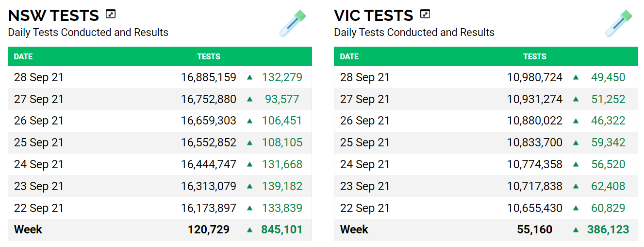The image size is (644, 247).
Task: Click green arrow beside VIC 49,450
Action: point(576,77)
